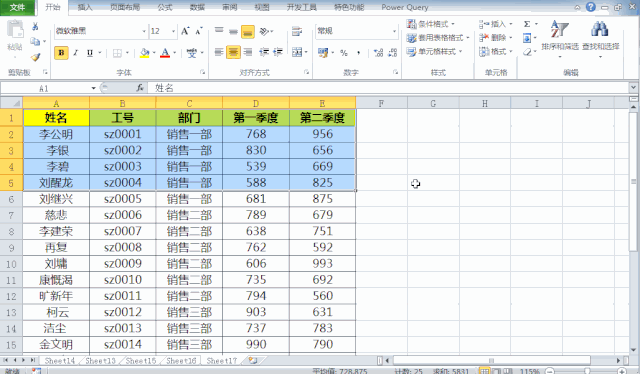
Task: Select row 10 header
Action: click(11, 264)
